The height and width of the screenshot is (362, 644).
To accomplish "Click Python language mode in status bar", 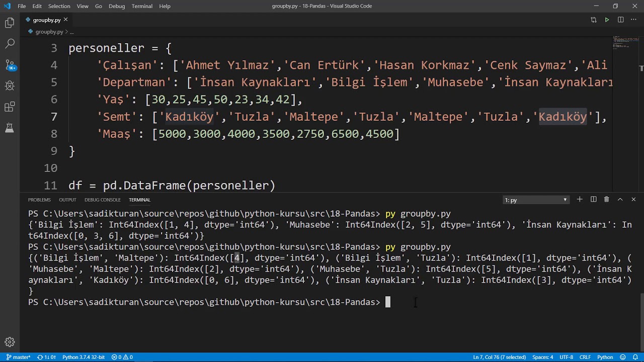I will click(x=605, y=357).
